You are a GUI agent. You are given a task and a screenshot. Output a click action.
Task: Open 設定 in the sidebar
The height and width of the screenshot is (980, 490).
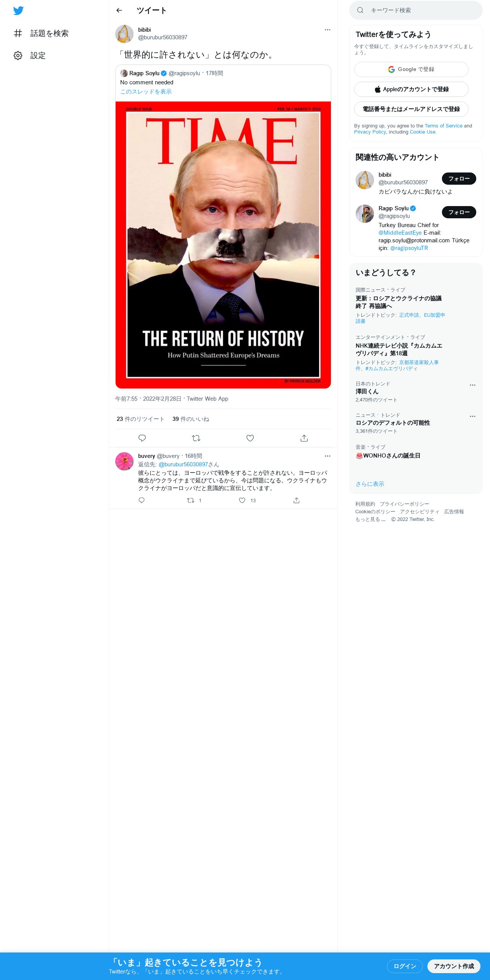(30, 55)
